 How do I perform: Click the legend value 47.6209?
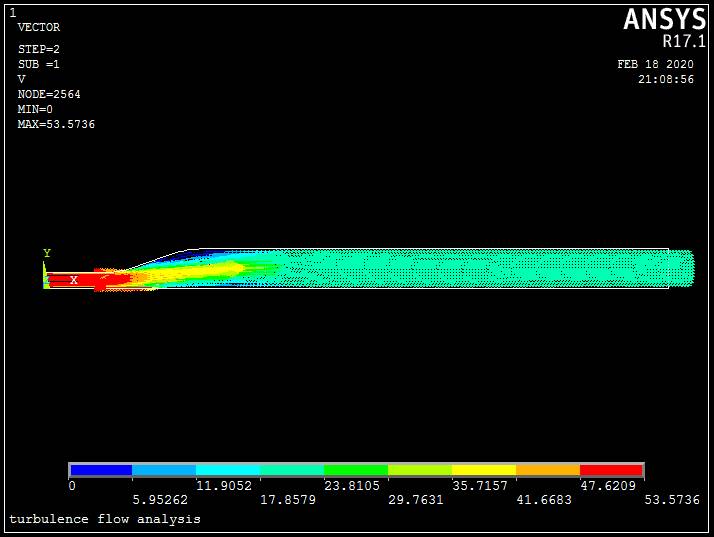pos(608,486)
